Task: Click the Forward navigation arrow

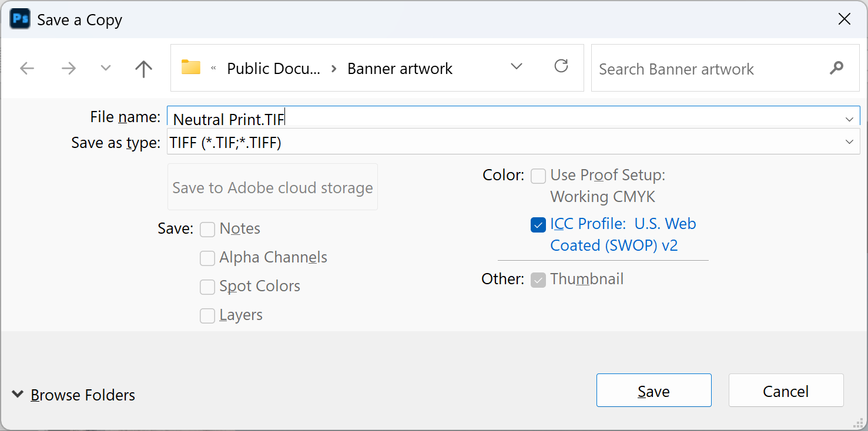Action: [x=69, y=69]
